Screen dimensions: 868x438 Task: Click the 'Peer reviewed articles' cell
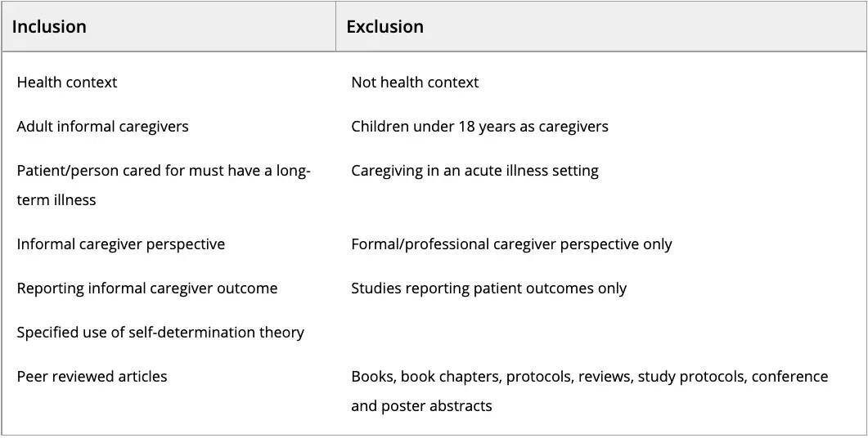(92, 377)
